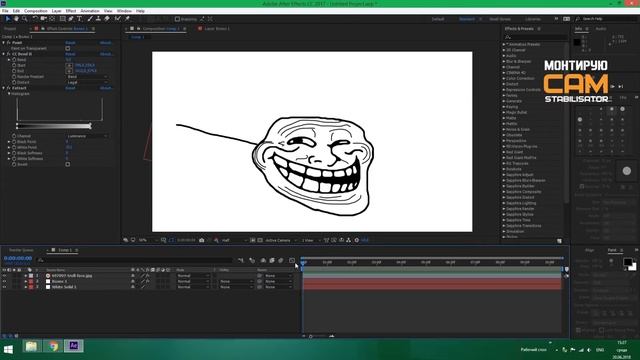640x360 pixels.
Task: Open the Effect menu
Action: pyautogui.click(x=71, y=11)
